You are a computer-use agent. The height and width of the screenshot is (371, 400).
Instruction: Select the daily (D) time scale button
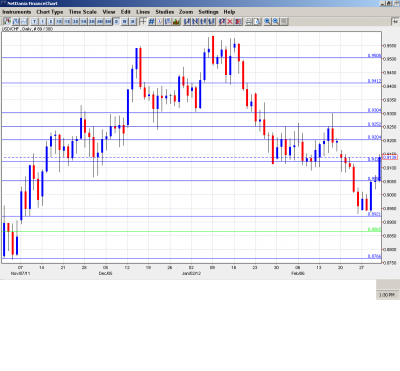pos(116,22)
